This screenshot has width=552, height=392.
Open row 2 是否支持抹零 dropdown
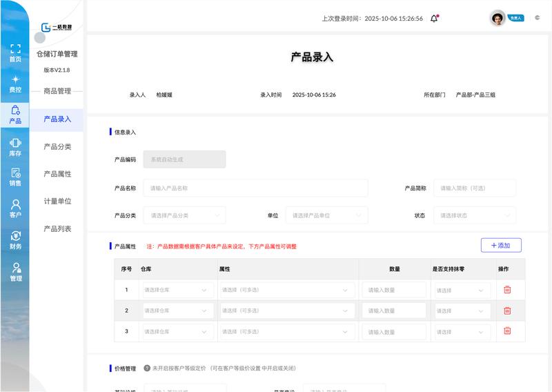click(x=462, y=311)
